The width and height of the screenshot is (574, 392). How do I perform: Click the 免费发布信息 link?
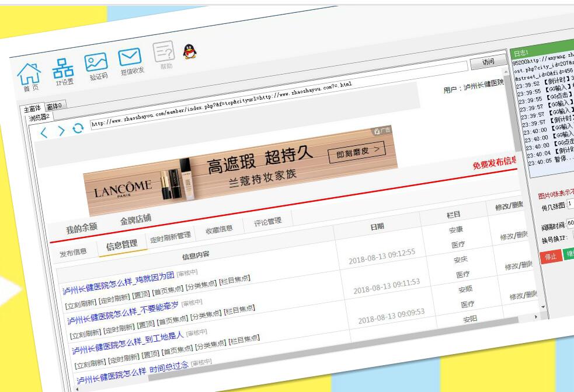click(x=495, y=162)
